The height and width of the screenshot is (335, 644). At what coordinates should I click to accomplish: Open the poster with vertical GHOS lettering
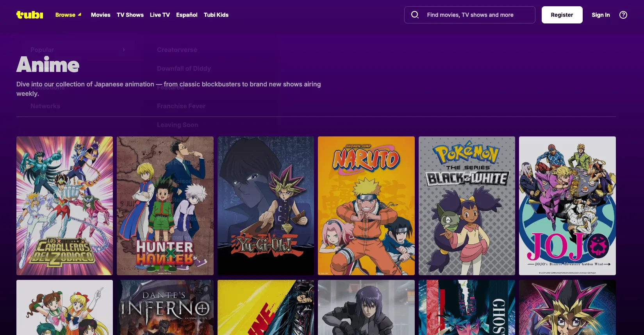click(x=467, y=307)
